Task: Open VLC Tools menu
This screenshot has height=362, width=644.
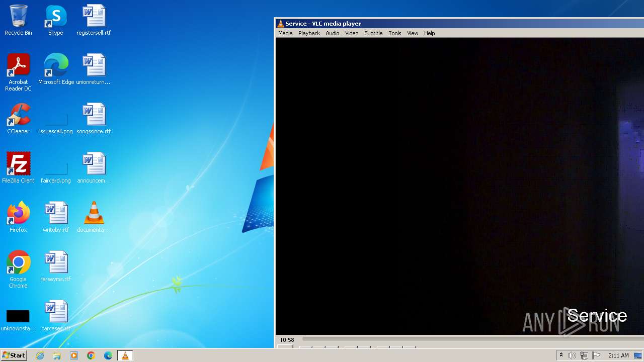Action: [395, 33]
